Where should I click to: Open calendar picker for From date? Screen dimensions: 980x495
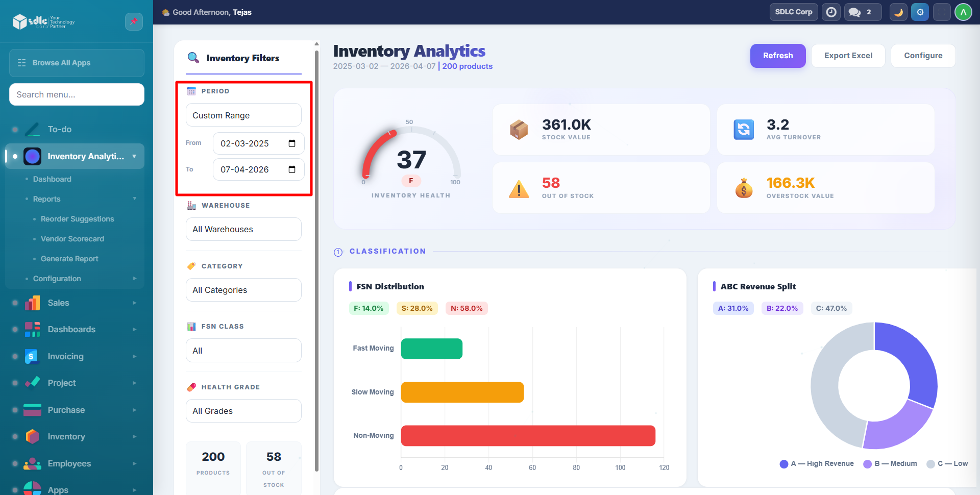[292, 143]
